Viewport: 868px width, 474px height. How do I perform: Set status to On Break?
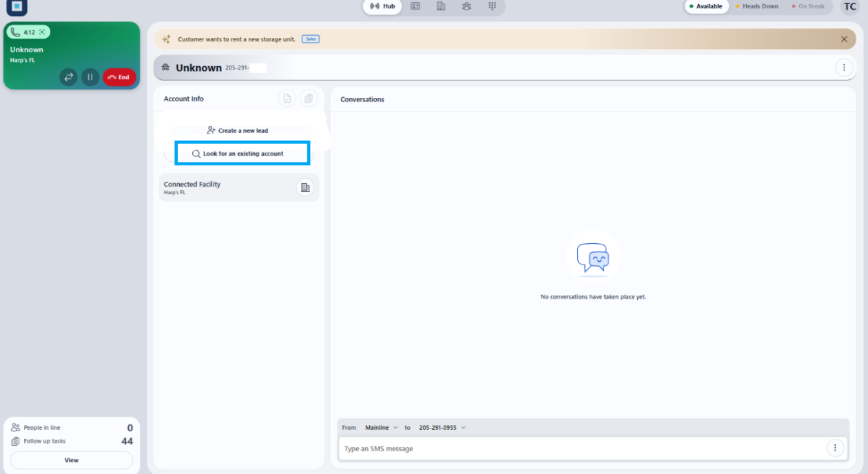(x=808, y=6)
